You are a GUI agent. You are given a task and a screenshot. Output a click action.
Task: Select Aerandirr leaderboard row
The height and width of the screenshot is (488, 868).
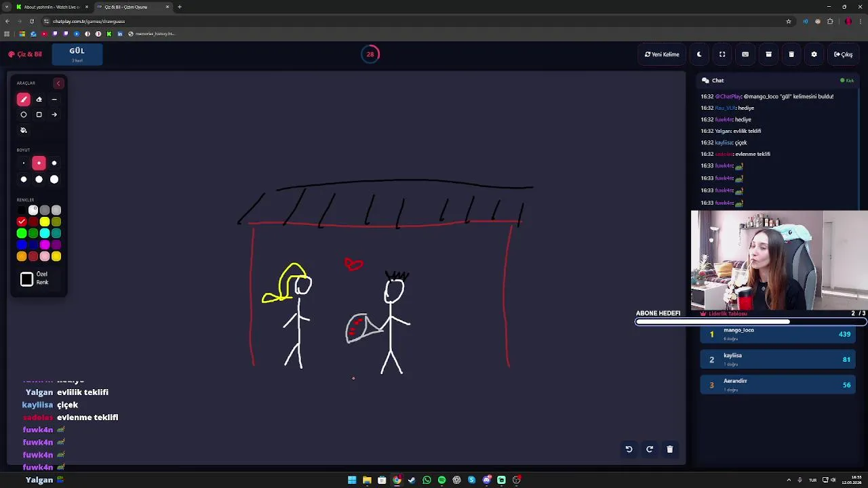(x=778, y=385)
